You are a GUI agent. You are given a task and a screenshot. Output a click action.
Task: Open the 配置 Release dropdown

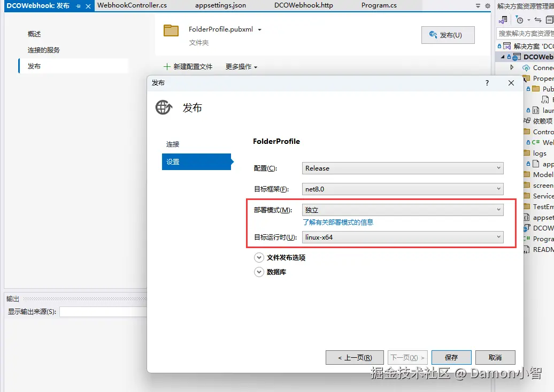pos(403,168)
